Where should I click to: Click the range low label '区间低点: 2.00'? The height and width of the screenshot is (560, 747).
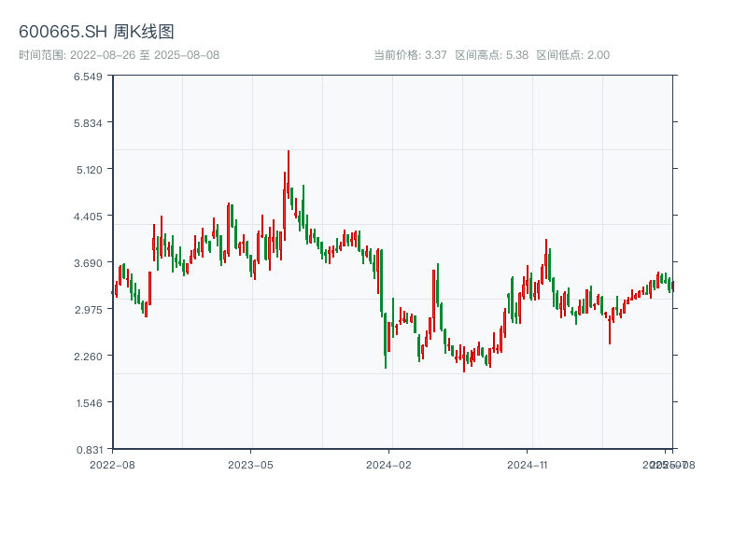tap(573, 55)
